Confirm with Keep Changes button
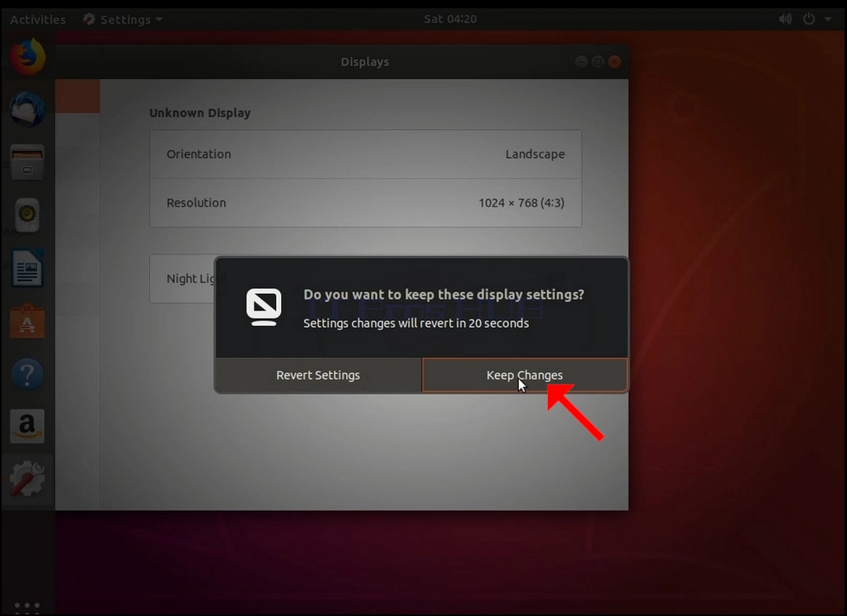 525,375
